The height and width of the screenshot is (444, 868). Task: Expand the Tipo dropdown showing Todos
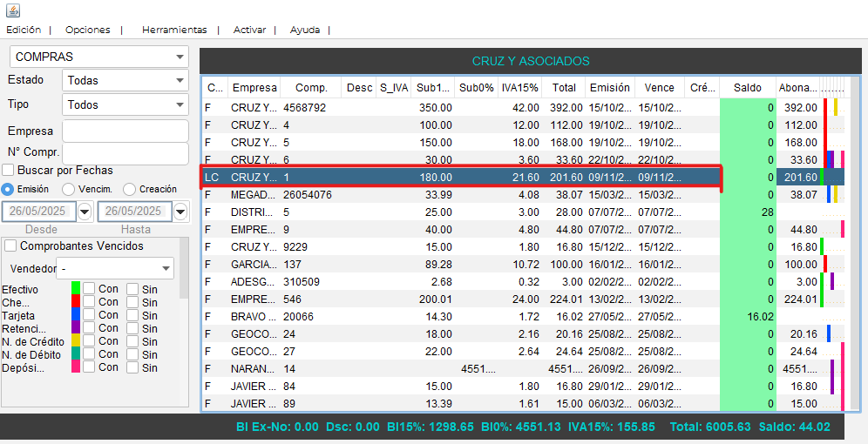coord(125,104)
